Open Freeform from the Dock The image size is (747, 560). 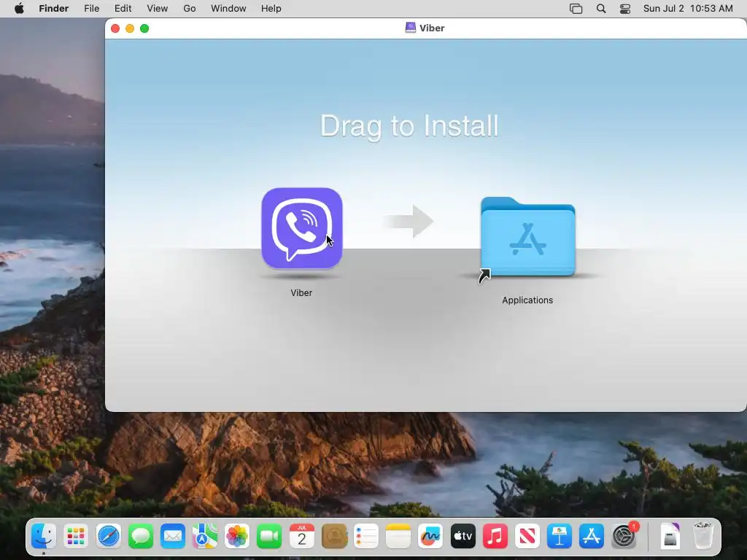(x=430, y=537)
